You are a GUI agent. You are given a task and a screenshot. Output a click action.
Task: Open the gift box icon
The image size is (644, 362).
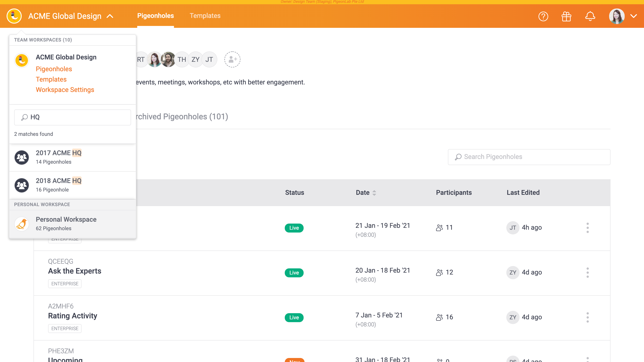click(x=566, y=17)
